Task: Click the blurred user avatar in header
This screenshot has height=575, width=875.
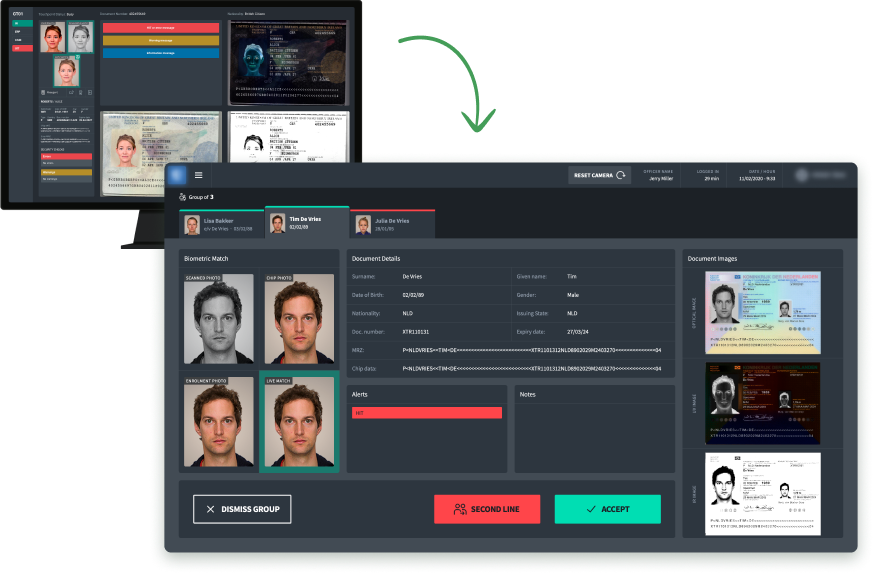Action: point(802,175)
